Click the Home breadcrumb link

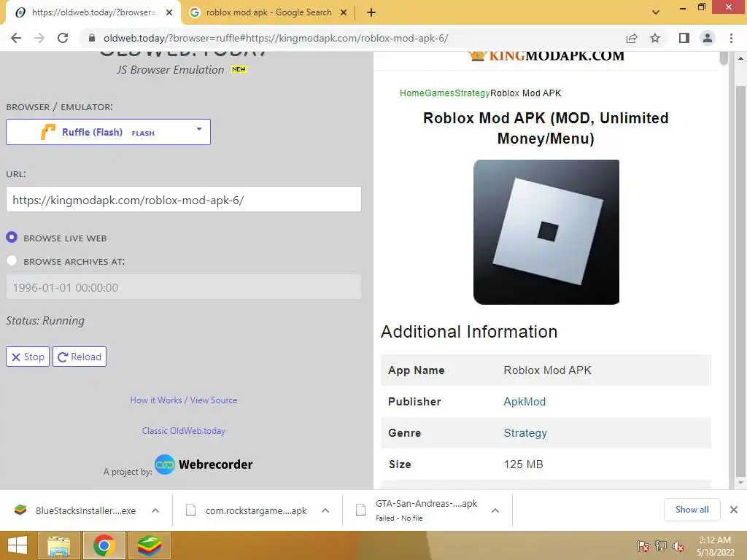point(412,93)
